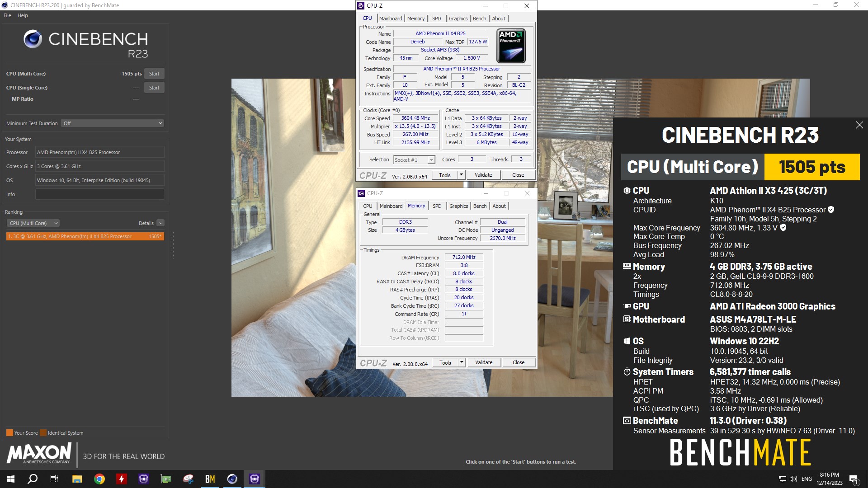The image size is (868, 488).
Task: Start the CPU (Single Core) test
Action: [x=154, y=88]
